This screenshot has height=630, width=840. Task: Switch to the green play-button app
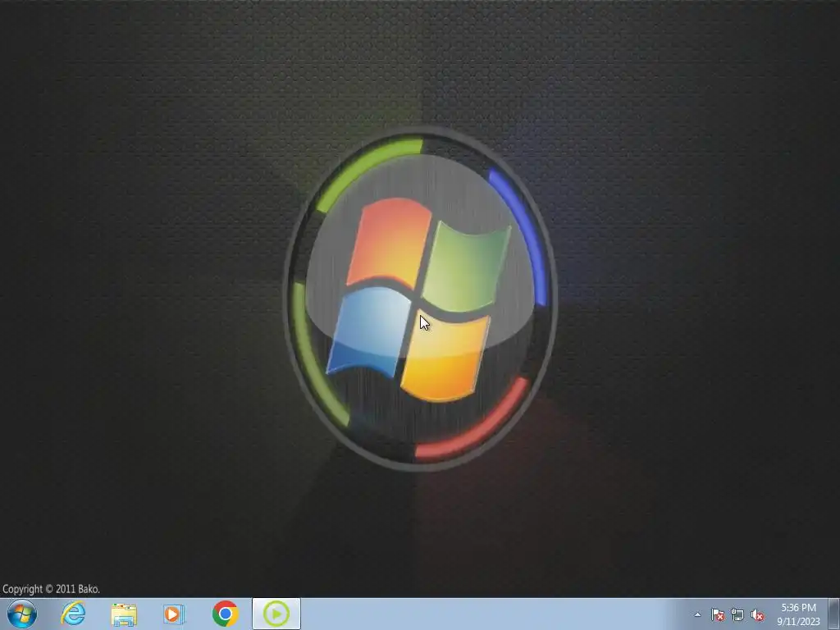click(276, 614)
